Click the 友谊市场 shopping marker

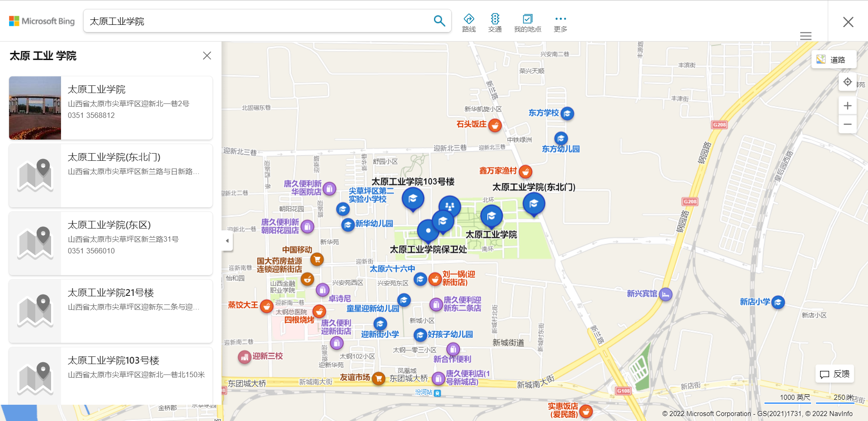378,378
